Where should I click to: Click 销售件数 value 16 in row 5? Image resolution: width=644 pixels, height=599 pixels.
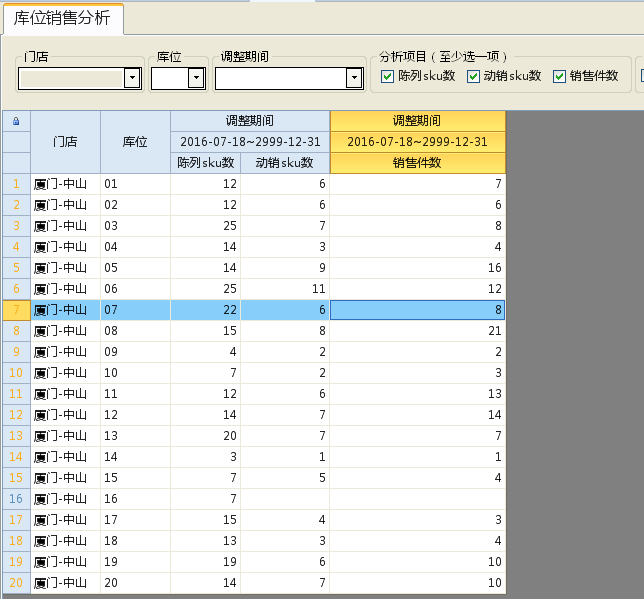[418, 268]
